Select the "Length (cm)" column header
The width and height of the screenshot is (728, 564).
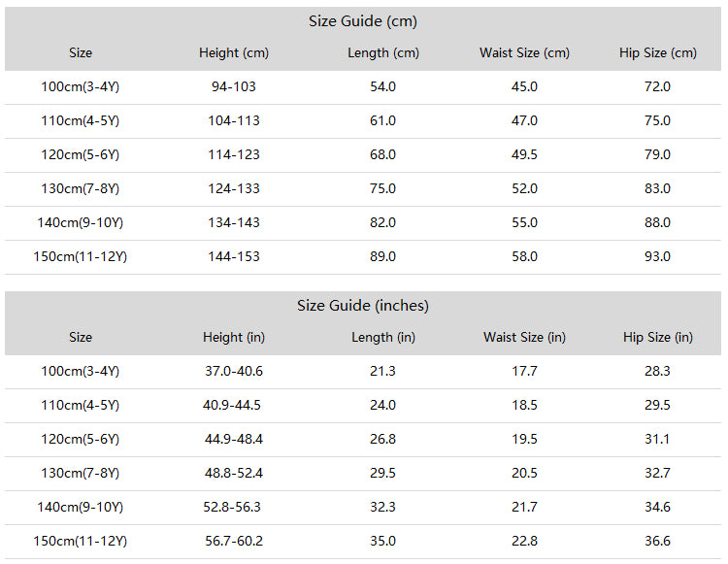click(383, 52)
